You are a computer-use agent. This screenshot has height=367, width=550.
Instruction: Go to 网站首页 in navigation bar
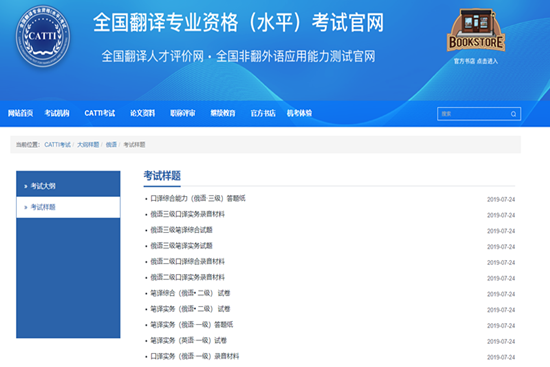click(20, 113)
